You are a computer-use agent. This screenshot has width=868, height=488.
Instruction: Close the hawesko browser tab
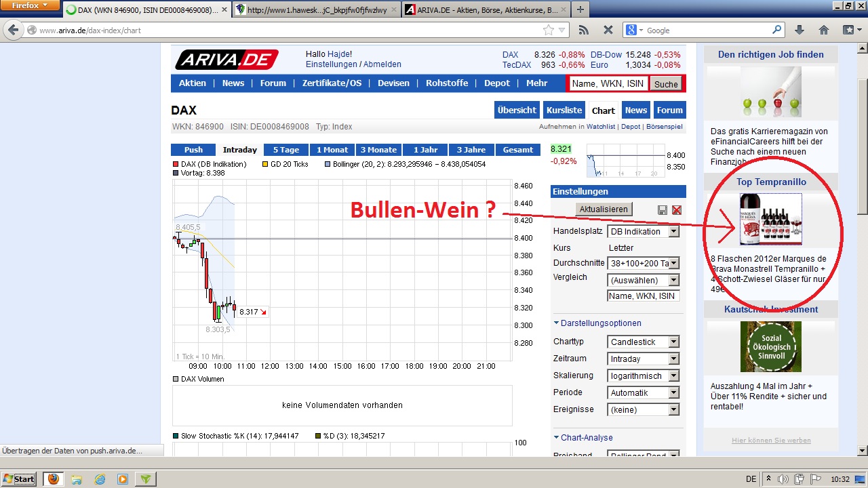[395, 10]
